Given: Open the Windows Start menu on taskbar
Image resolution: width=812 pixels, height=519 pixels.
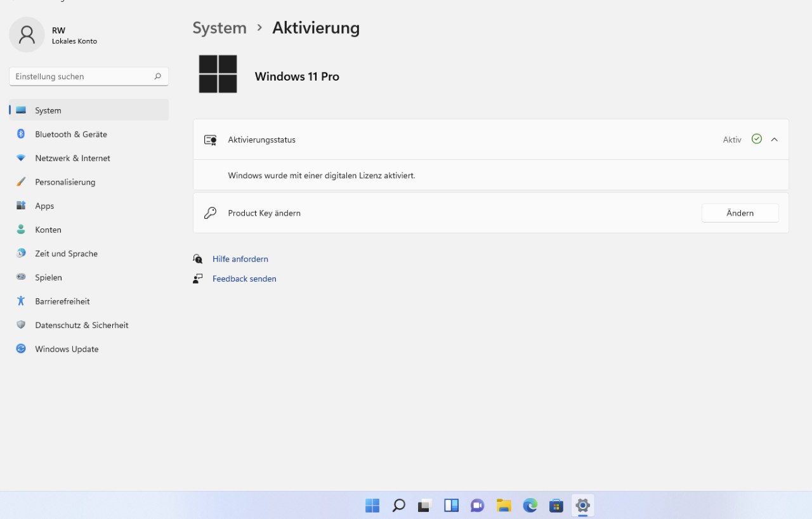Looking at the screenshot, I should 372,505.
